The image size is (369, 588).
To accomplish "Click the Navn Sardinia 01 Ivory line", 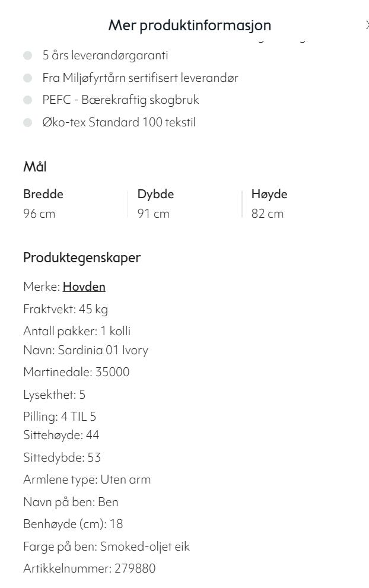I will pyautogui.click(x=85, y=350).
